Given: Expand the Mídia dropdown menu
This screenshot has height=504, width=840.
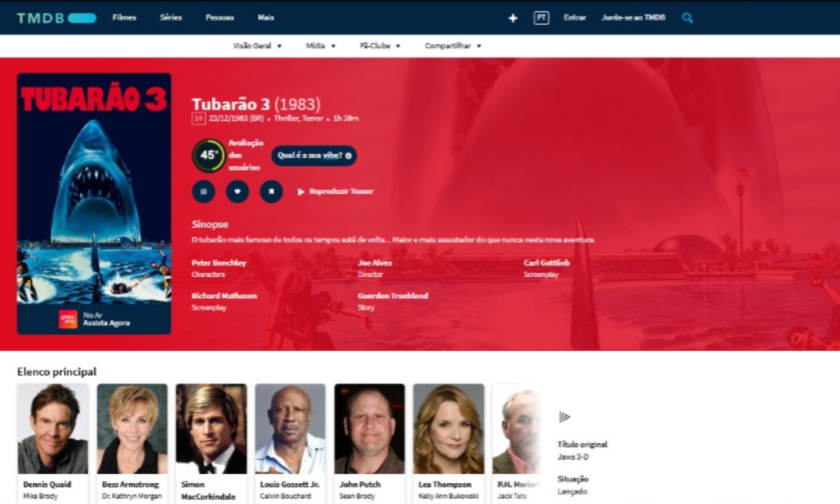Looking at the screenshot, I should (x=320, y=46).
